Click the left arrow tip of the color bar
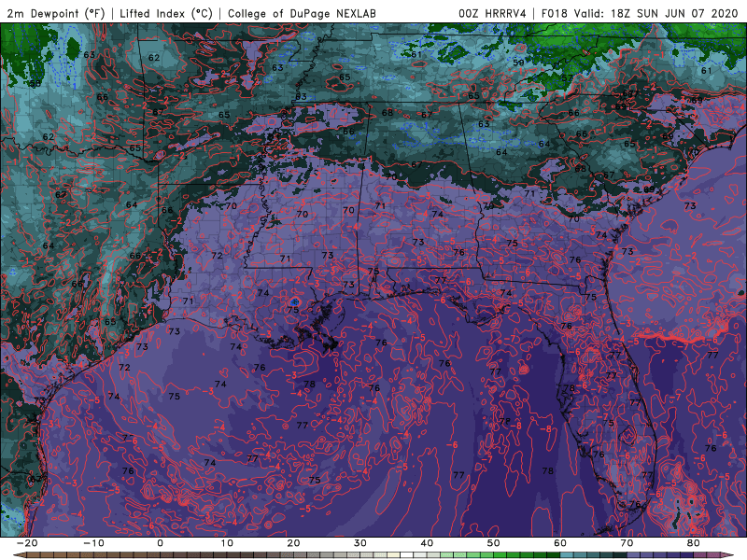 19,555
